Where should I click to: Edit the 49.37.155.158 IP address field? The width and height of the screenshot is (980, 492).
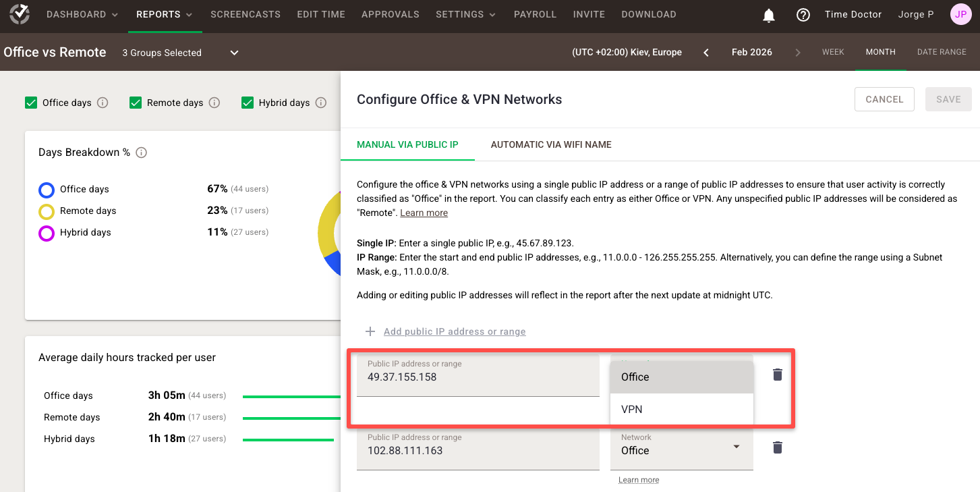click(x=478, y=375)
